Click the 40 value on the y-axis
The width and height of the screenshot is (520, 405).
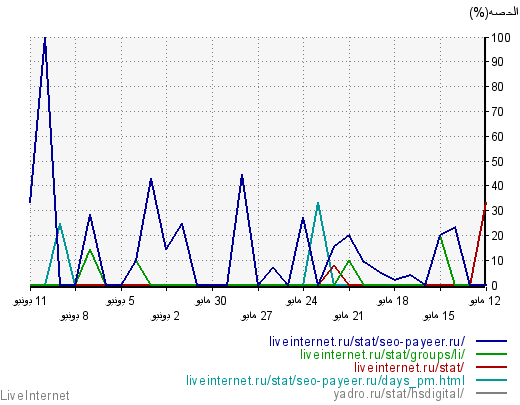[x=497, y=186]
